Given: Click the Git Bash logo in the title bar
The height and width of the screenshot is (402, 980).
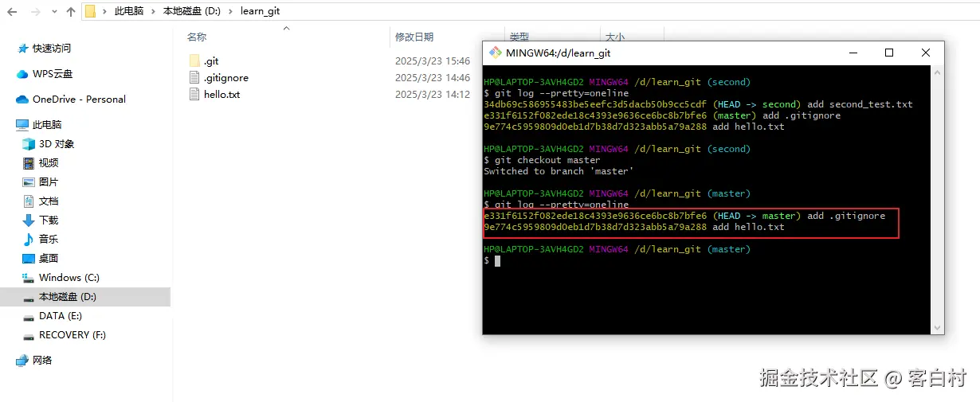Looking at the screenshot, I should 496,53.
